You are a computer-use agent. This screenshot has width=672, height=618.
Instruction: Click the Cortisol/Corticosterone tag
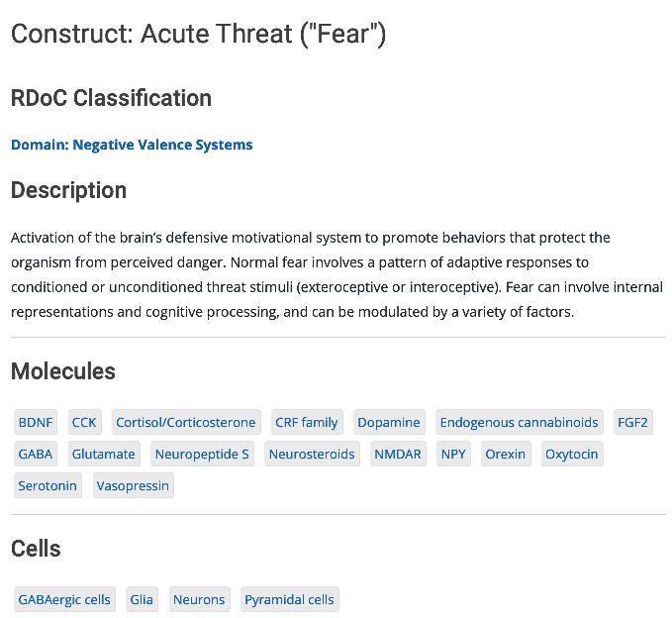(186, 423)
